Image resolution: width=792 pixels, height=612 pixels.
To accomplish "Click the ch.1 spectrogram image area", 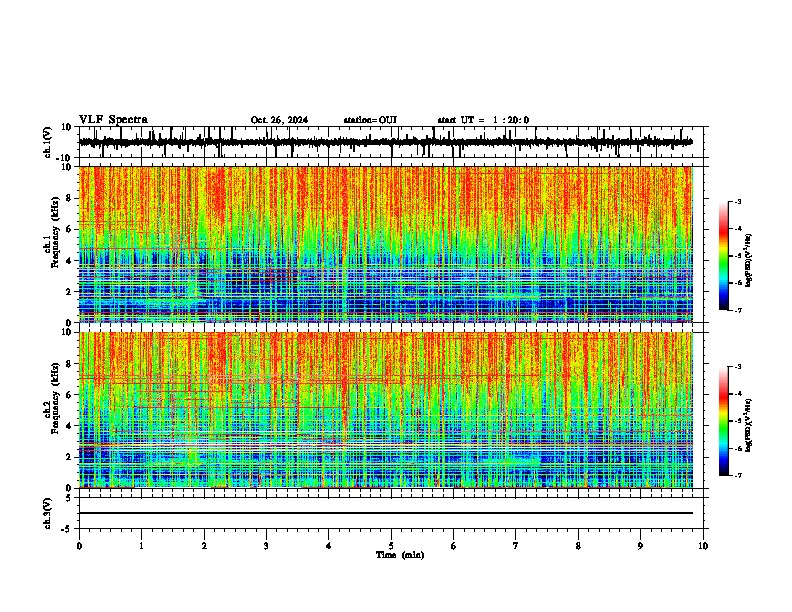I will [x=385, y=244].
